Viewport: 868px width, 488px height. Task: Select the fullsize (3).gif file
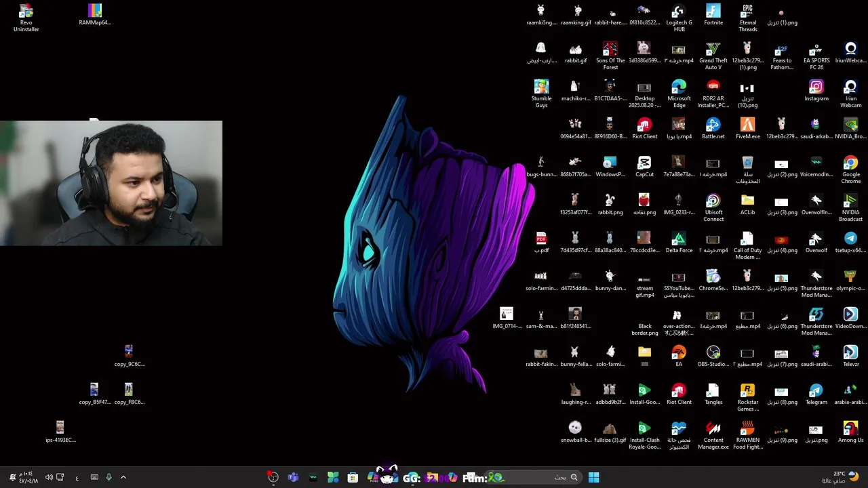(x=610, y=432)
